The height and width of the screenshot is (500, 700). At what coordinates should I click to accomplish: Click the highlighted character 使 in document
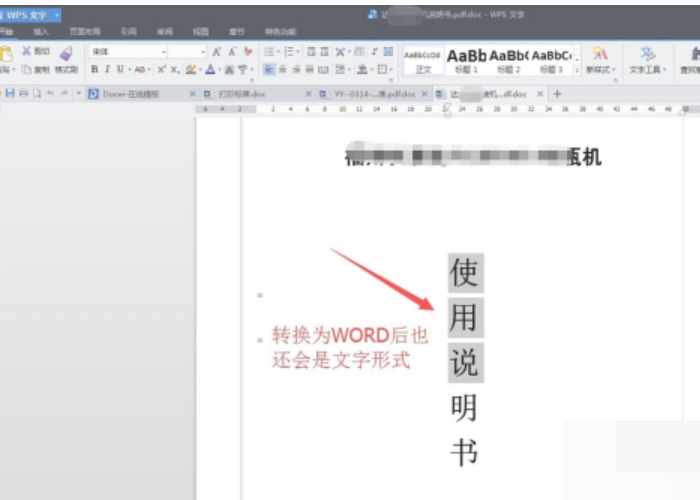[466, 273]
